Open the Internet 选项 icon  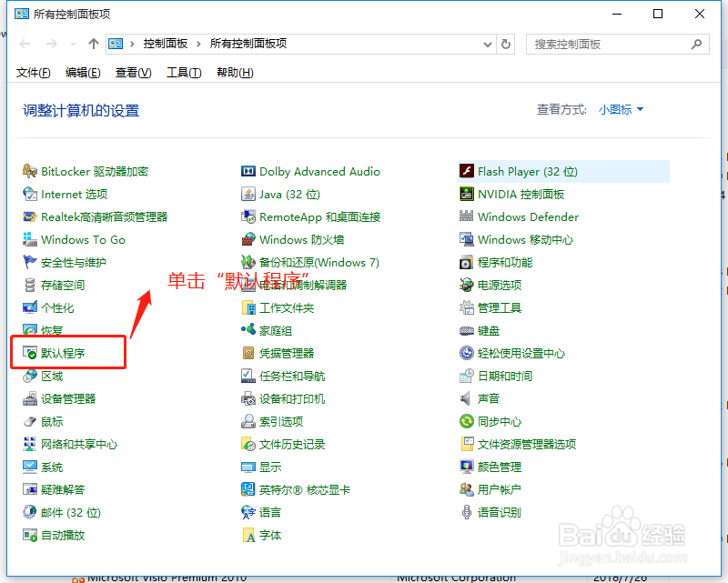(x=30, y=194)
